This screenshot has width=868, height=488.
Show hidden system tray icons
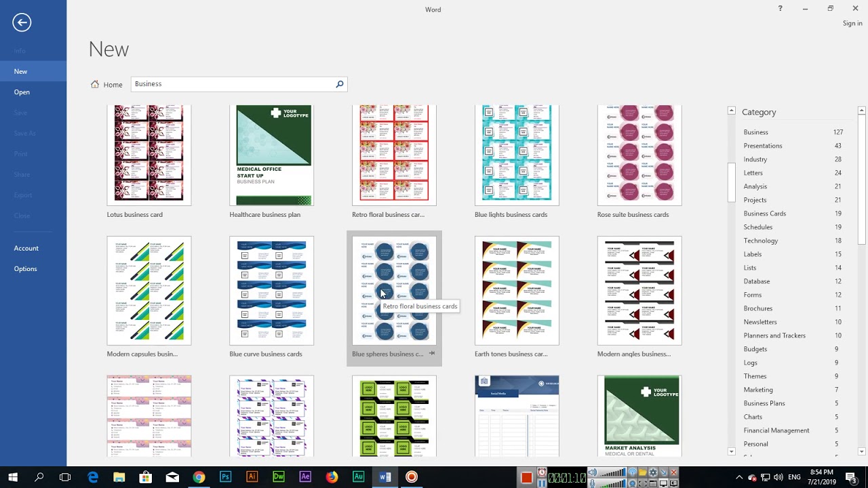click(x=739, y=477)
